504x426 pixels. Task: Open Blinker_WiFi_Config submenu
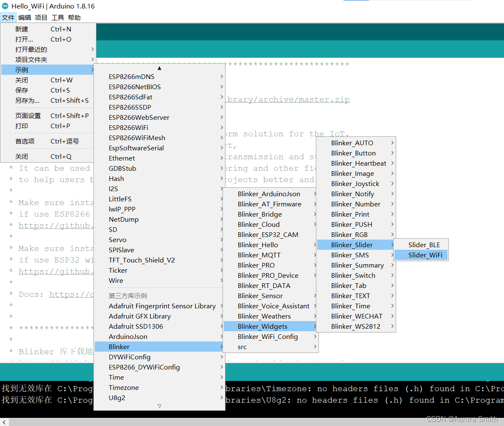pyautogui.click(x=270, y=337)
